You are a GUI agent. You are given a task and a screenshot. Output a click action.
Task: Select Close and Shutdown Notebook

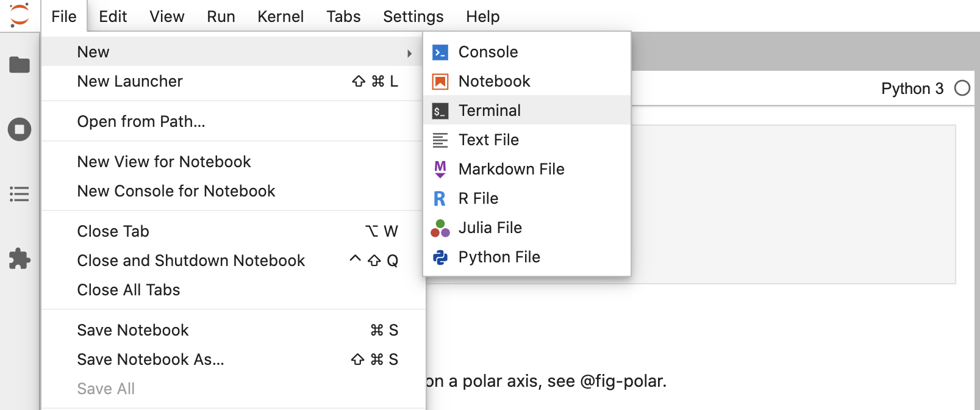point(191,261)
